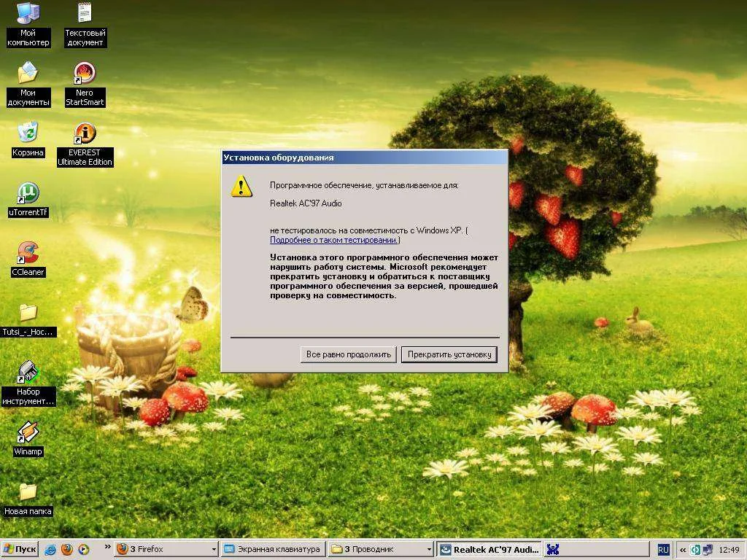747x560 pixels.
Task: Click the blue creature icon in taskbar
Action: pos(553,550)
